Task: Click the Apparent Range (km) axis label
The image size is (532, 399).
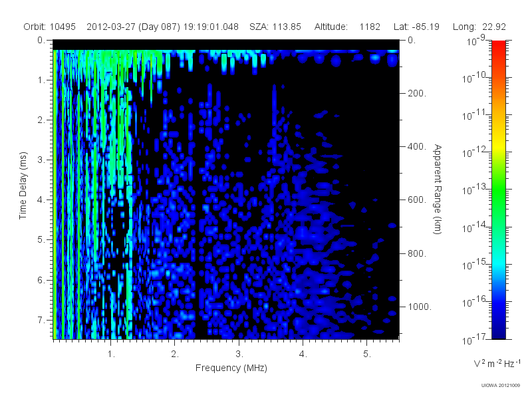Action: pos(438,189)
